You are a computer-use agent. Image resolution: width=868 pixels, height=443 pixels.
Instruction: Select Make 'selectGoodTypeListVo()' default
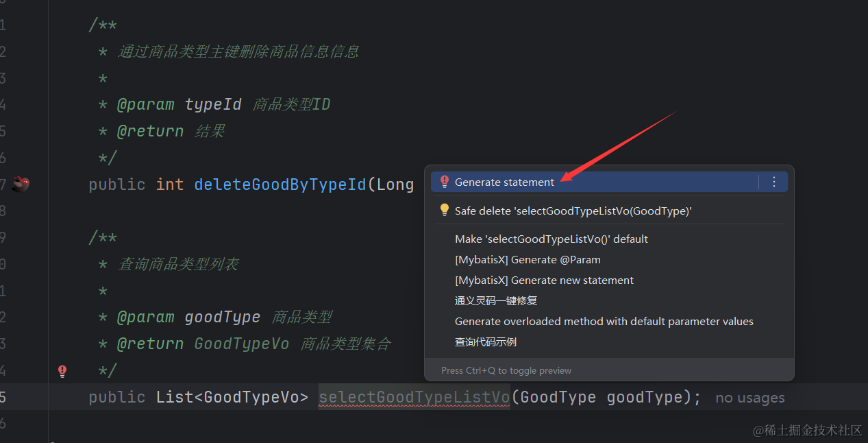click(x=551, y=239)
